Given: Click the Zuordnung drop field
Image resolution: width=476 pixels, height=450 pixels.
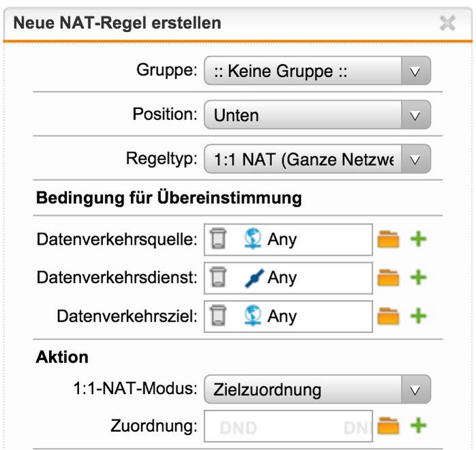Looking at the screenshot, I should tap(288, 427).
